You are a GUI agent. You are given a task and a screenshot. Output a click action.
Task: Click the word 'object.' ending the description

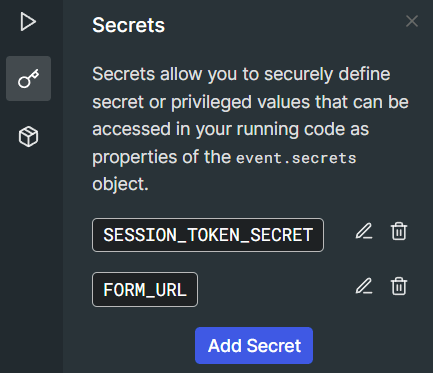tap(120, 184)
